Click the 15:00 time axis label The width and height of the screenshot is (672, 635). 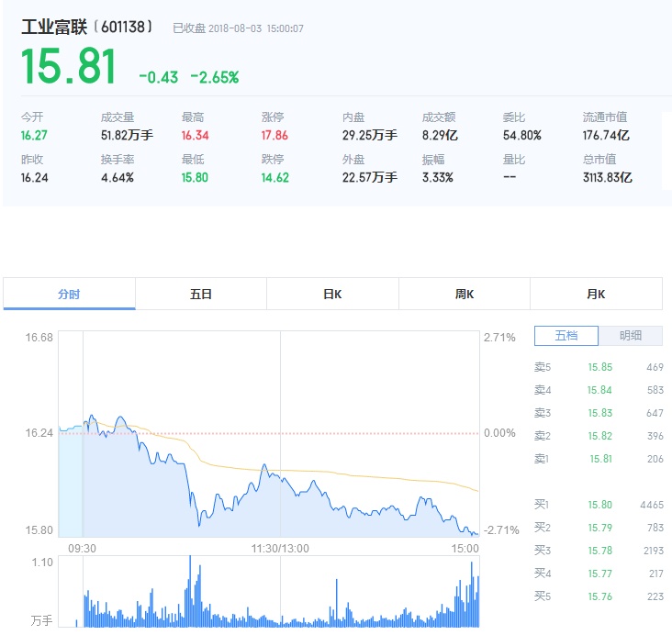pos(465,549)
